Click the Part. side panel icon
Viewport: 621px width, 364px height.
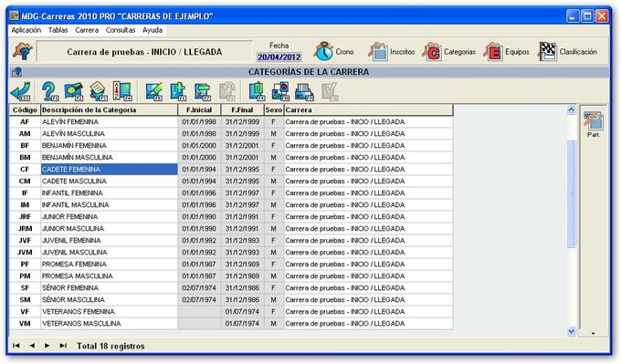pyautogui.click(x=594, y=123)
